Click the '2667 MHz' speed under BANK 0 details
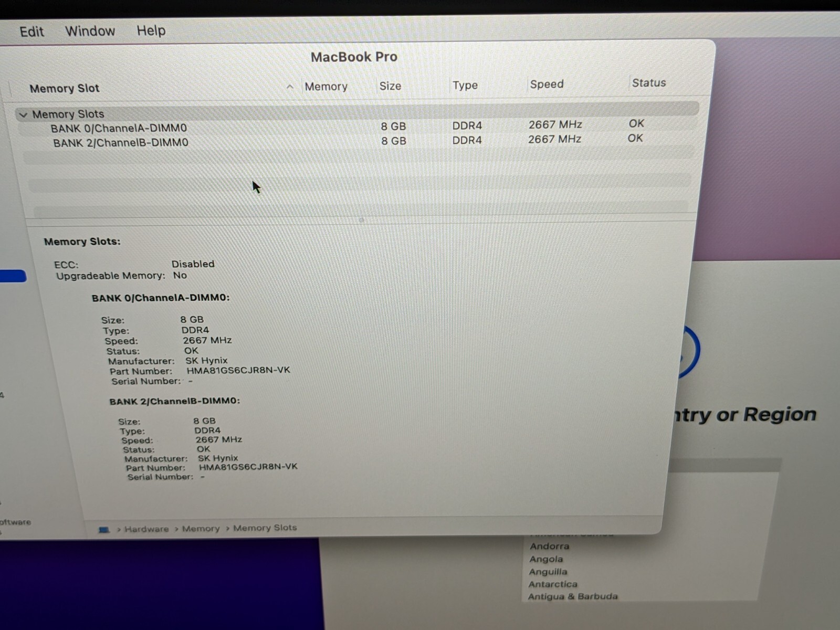The image size is (840, 630). pyautogui.click(x=207, y=340)
